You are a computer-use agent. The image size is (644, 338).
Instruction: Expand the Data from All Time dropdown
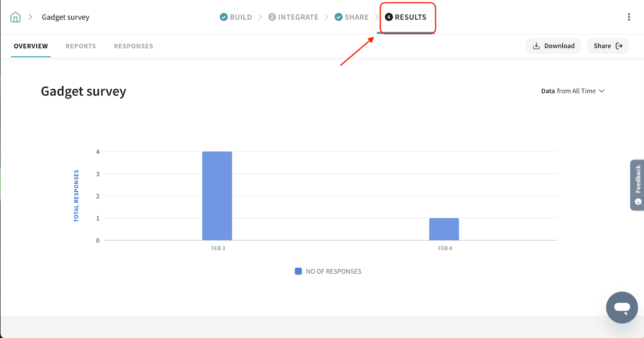(573, 91)
